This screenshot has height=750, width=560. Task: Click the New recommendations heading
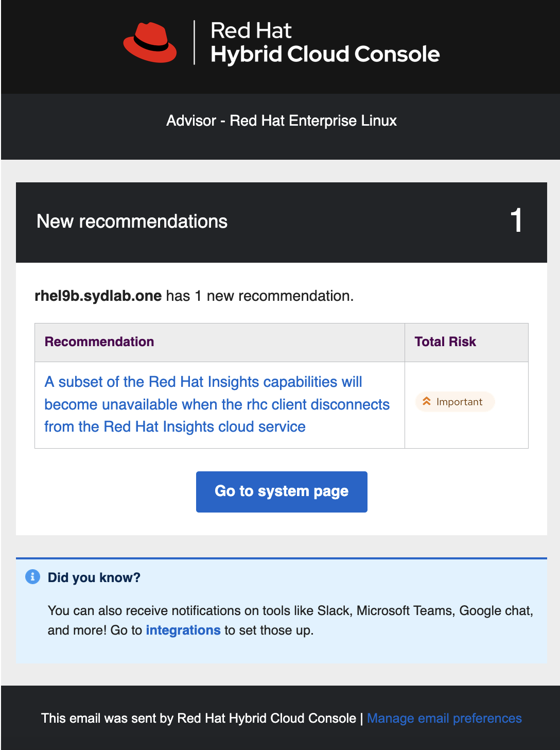click(132, 221)
